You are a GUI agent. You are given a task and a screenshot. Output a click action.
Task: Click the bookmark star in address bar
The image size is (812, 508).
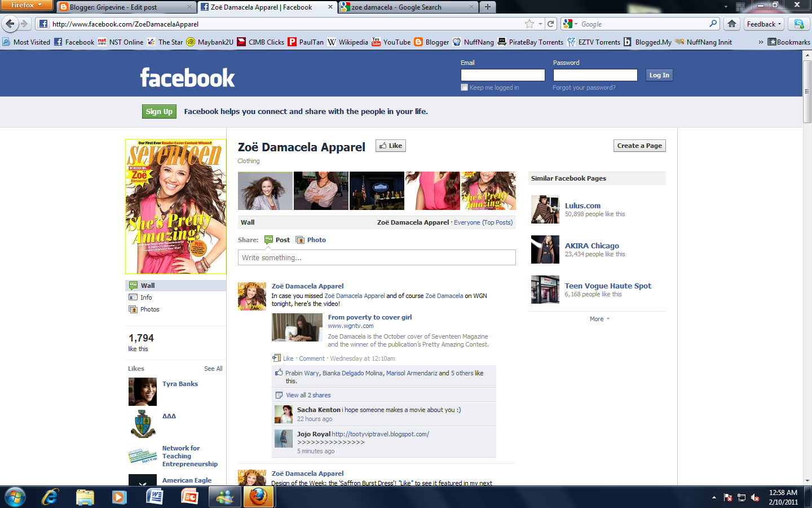pos(529,24)
